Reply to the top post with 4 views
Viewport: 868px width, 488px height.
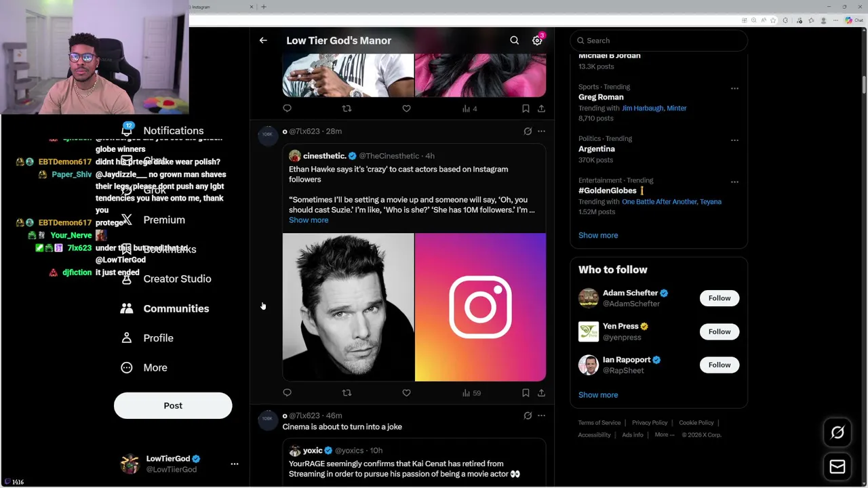(x=288, y=108)
